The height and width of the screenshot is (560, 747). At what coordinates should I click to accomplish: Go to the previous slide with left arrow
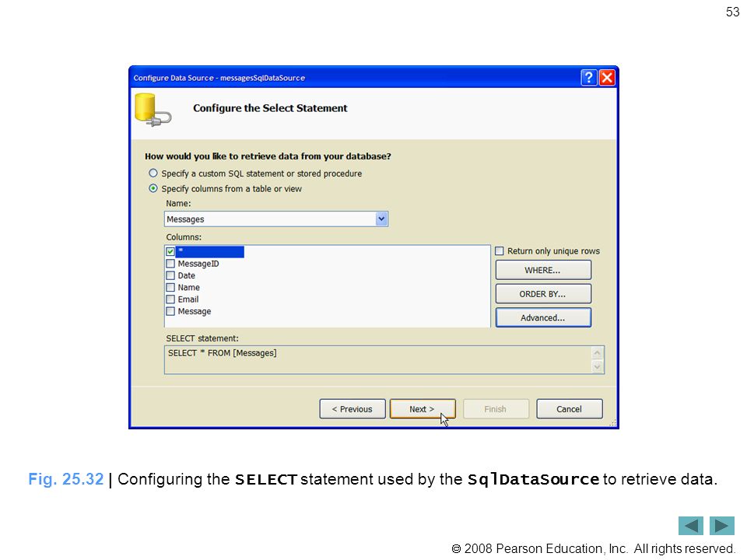[x=691, y=526]
